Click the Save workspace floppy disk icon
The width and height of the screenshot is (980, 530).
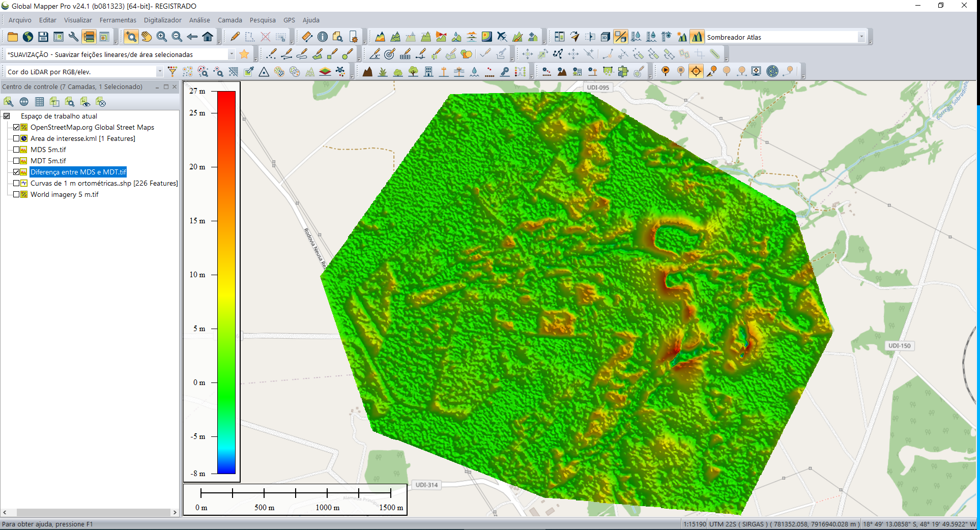click(x=43, y=37)
